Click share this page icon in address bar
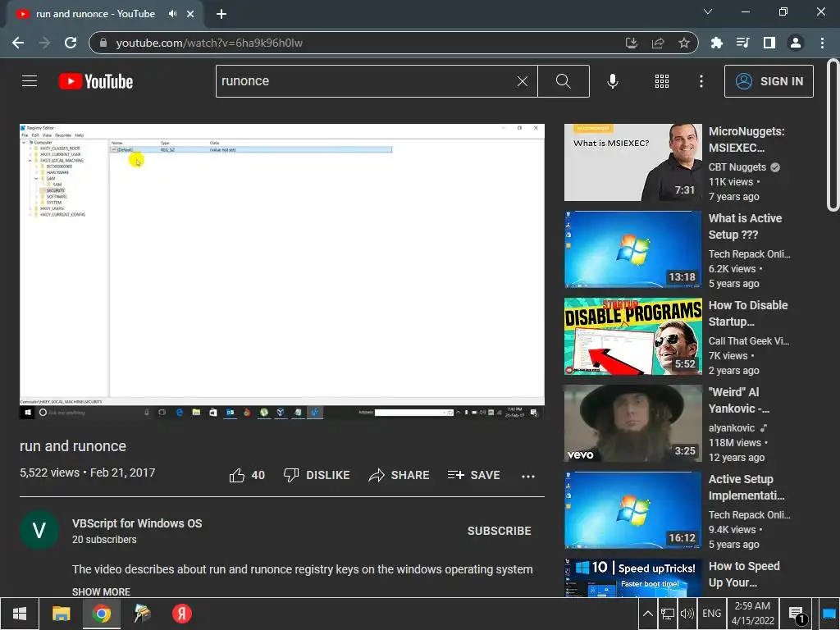The width and height of the screenshot is (840, 630). [x=658, y=43]
